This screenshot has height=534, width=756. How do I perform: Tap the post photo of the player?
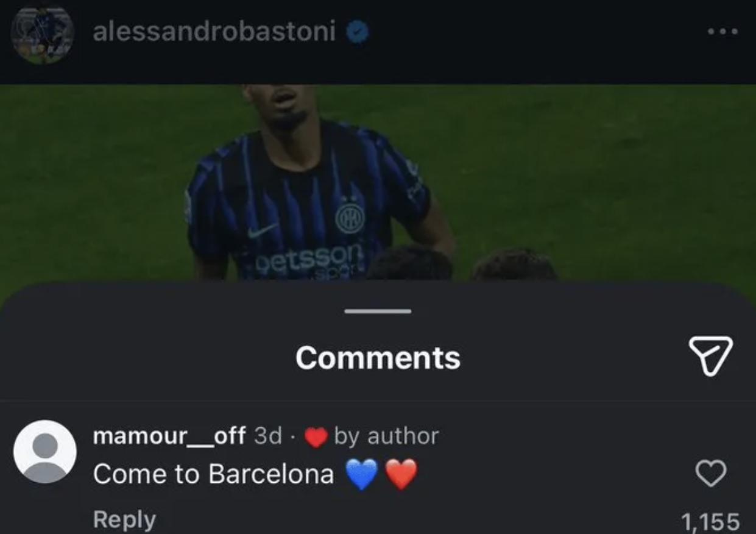coord(378,183)
